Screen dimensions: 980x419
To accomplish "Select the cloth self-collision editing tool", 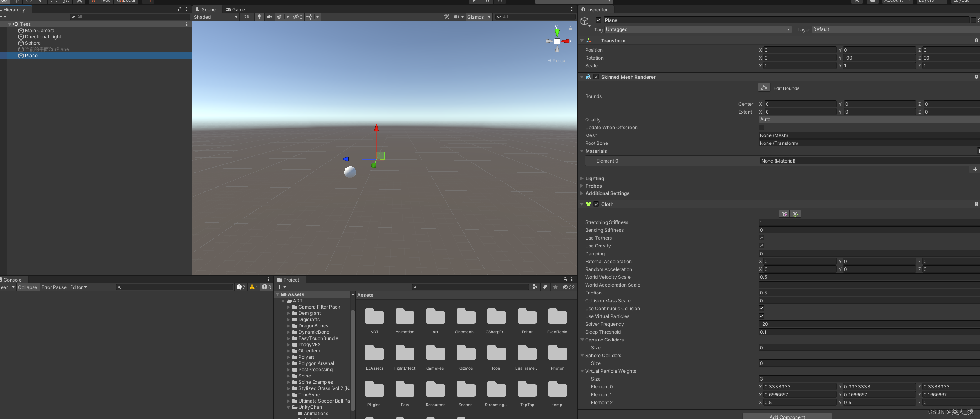I will pyautogui.click(x=796, y=214).
